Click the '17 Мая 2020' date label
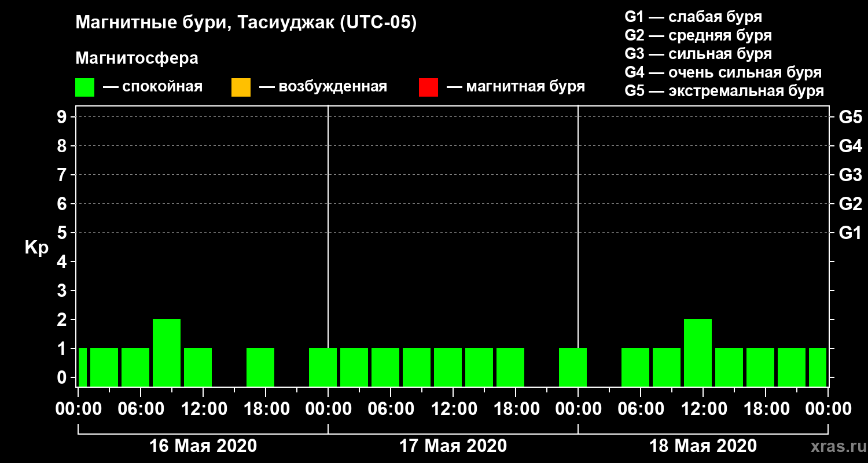The image size is (868, 463). pos(453,446)
